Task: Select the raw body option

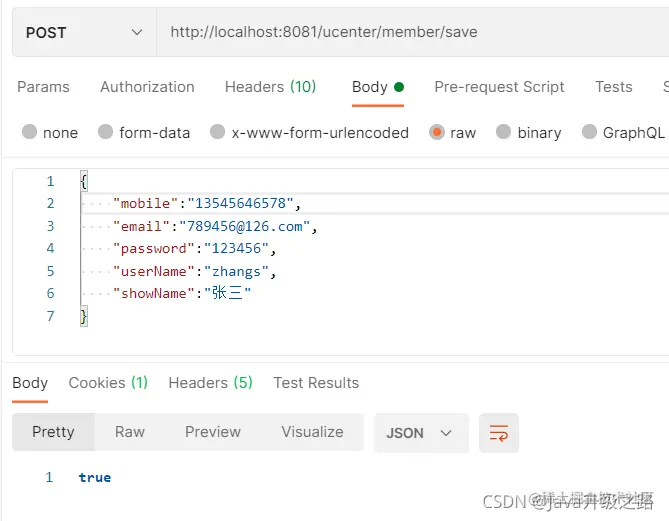Action: [452, 133]
